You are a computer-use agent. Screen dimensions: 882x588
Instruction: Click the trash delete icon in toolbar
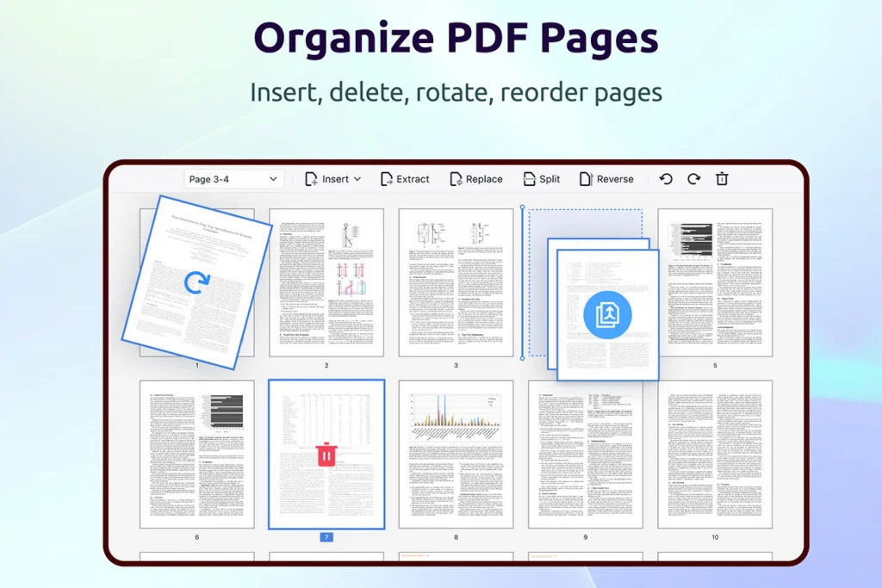click(722, 179)
